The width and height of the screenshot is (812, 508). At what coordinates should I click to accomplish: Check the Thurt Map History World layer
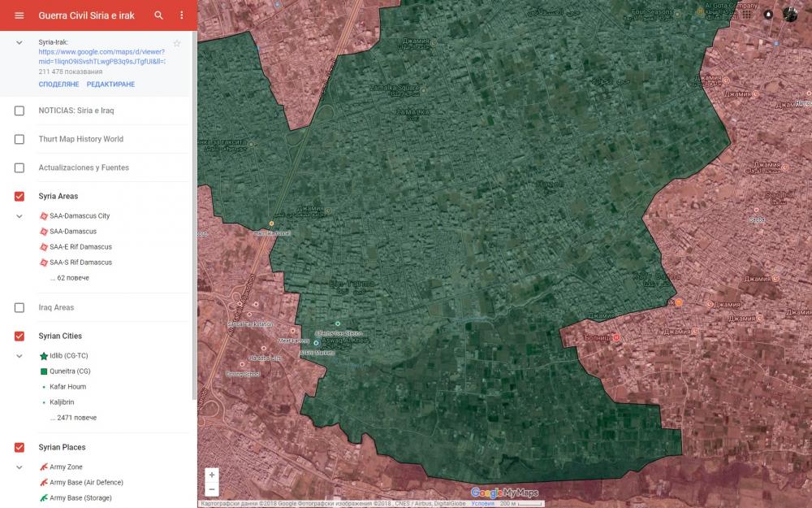(19, 139)
